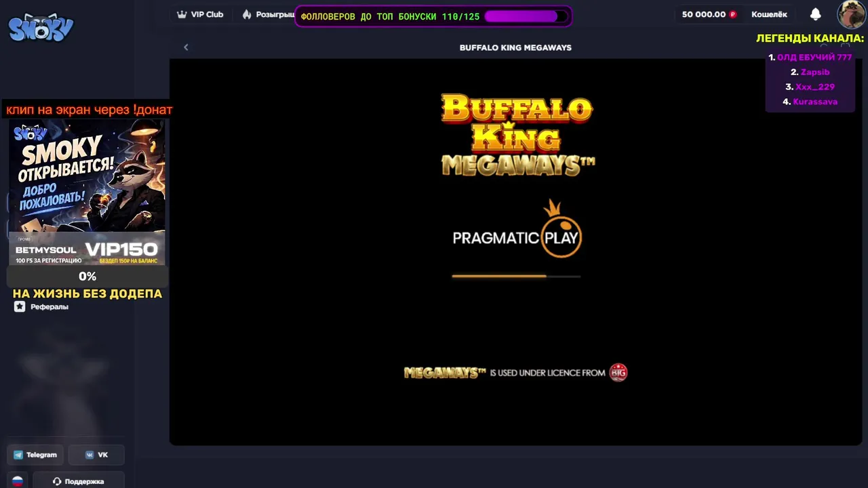Open the VK page button
This screenshot has height=488, width=868.
pos(96,455)
